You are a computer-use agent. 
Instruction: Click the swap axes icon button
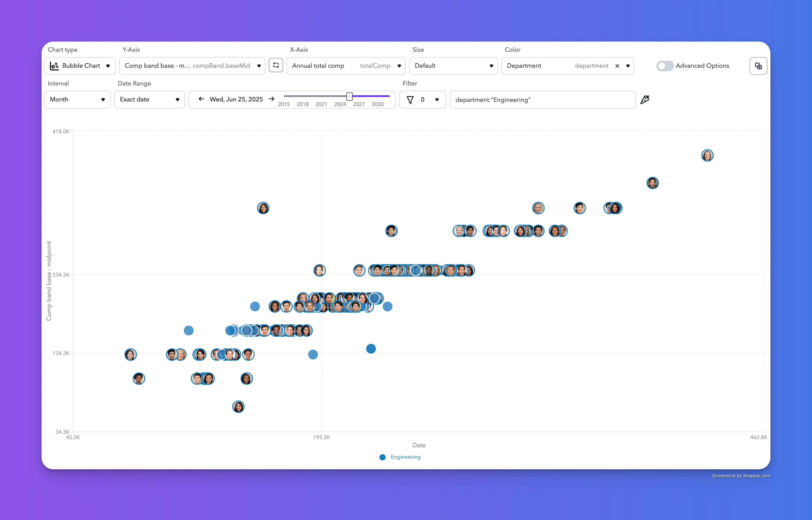point(276,65)
